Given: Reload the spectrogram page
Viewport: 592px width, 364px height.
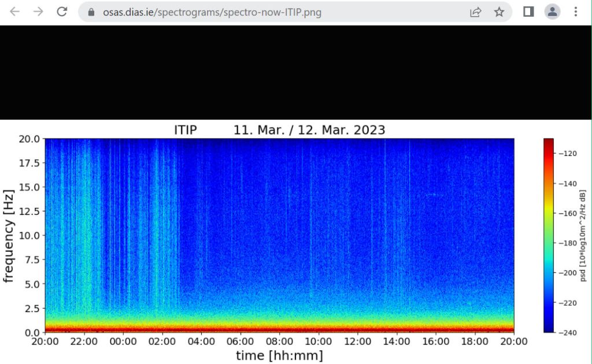Looking at the screenshot, I should coord(63,12).
